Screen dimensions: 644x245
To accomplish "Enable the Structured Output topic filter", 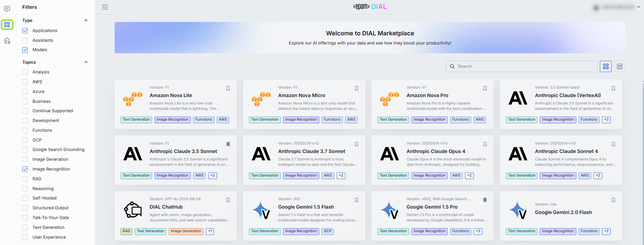I will coord(25,208).
